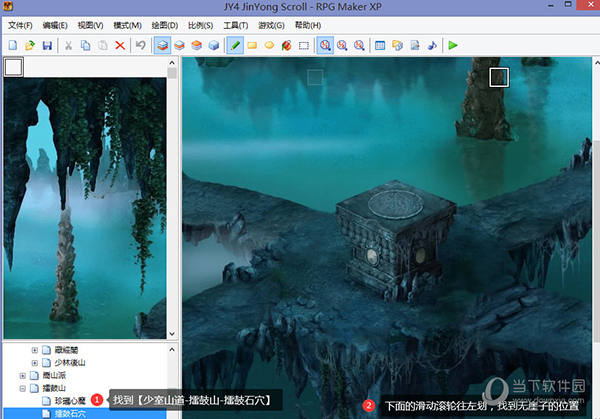Image resolution: width=600 pixels, height=419 pixels.
Task: Select the Rectangle drawing tool
Action: [252, 46]
